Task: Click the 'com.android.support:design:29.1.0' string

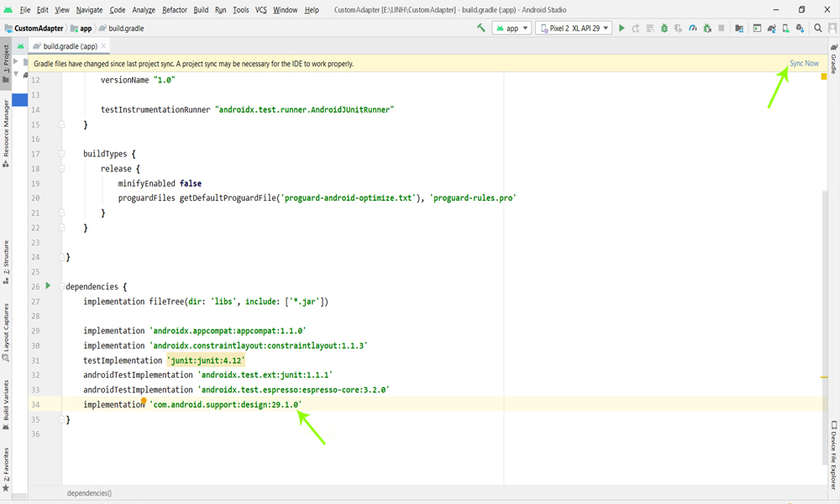Action: [x=225, y=404]
